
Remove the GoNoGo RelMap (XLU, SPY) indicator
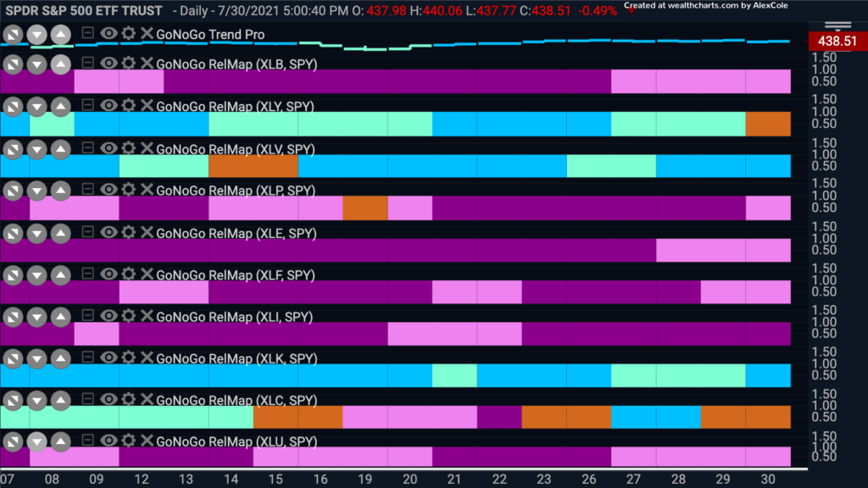(146, 440)
